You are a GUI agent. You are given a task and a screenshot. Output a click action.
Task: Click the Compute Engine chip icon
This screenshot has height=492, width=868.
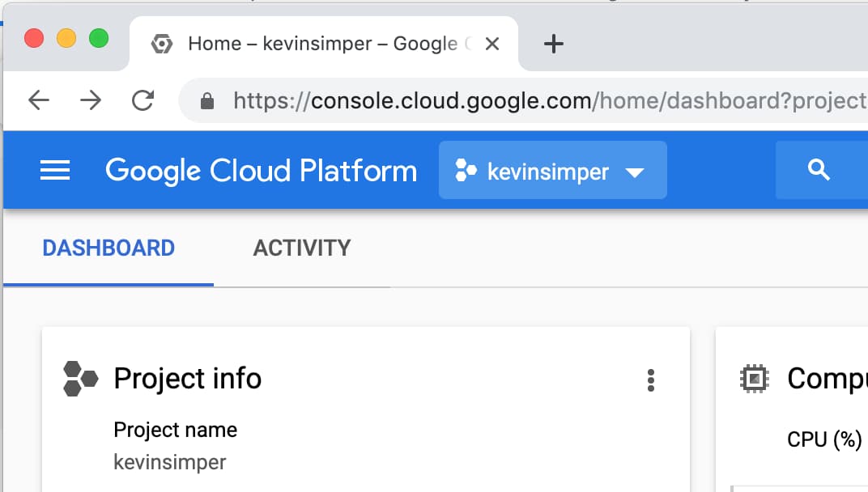pos(754,379)
